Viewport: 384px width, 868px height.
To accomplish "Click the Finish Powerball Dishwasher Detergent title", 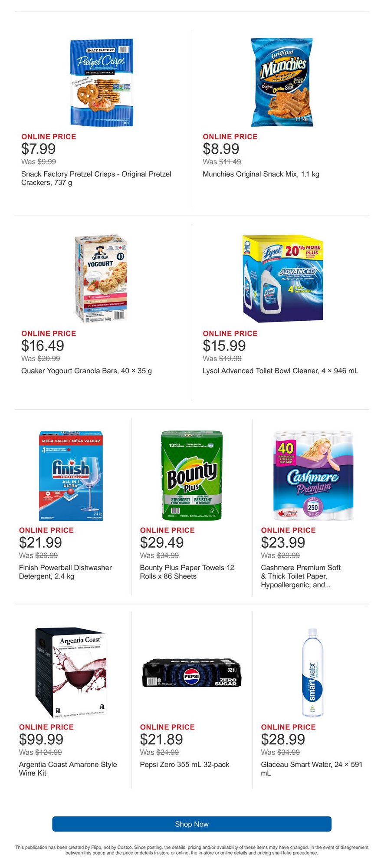I will pos(65,572).
